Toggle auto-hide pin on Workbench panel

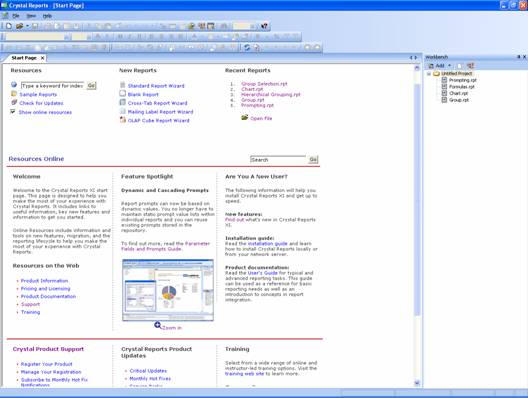(x=519, y=57)
